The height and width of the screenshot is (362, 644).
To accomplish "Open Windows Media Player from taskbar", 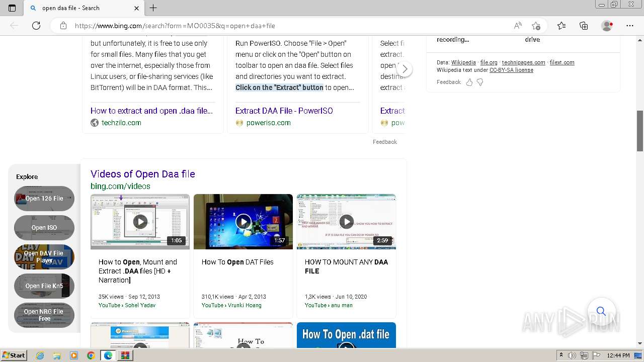I will (74, 355).
